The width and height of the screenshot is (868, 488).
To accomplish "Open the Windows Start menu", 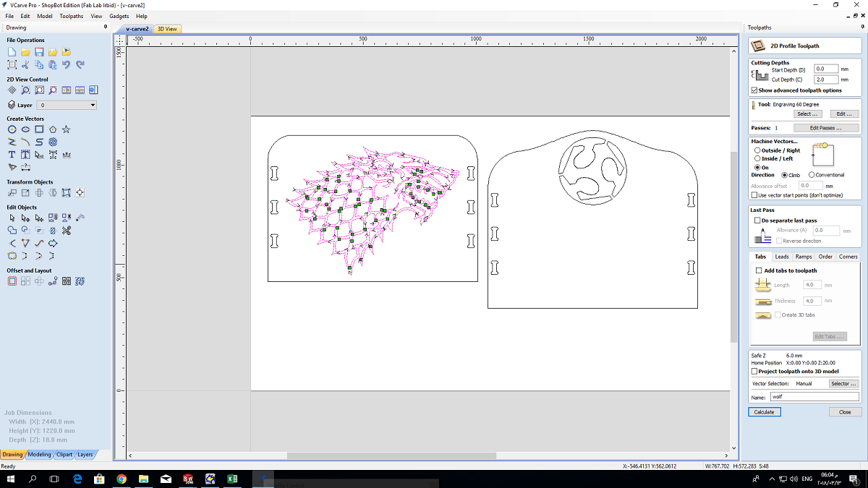I will click(10, 479).
